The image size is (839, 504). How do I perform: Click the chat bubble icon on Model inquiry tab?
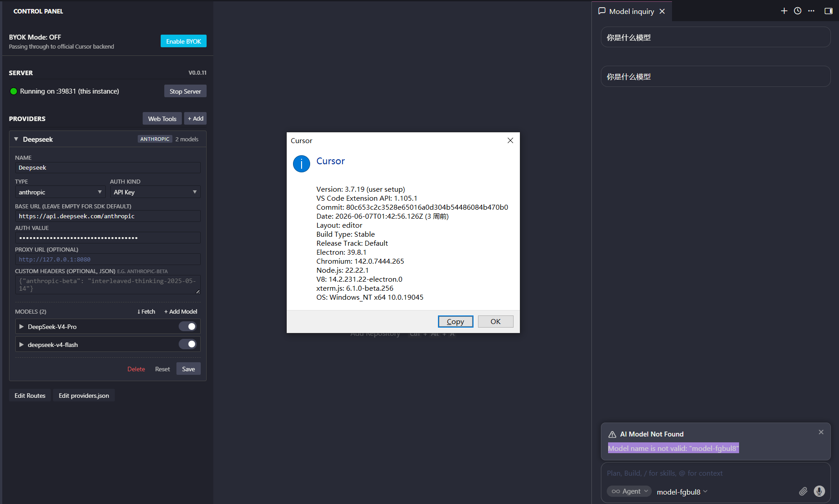click(602, 11)
